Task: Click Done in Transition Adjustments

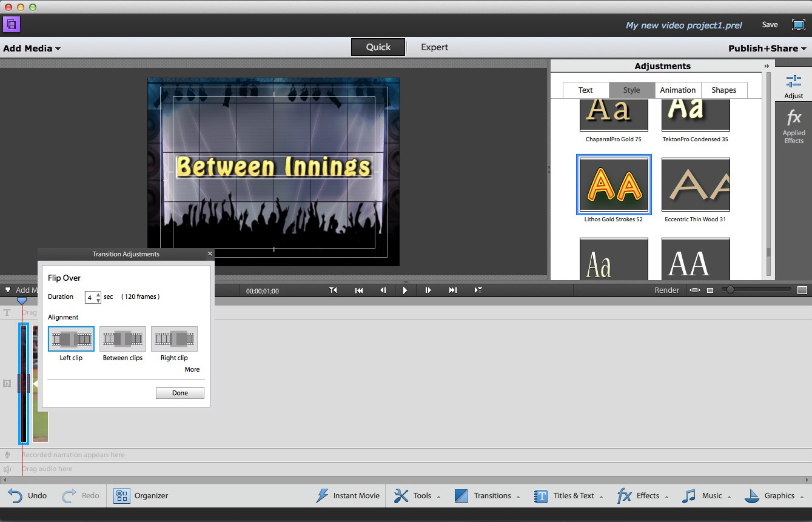Action: coord(180,393)
